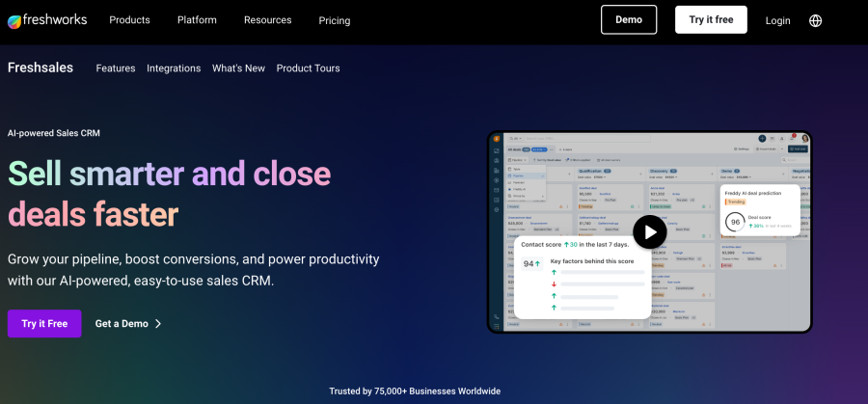
Task: Play the Freshsales product video
Action: click(x=650, y=231)
